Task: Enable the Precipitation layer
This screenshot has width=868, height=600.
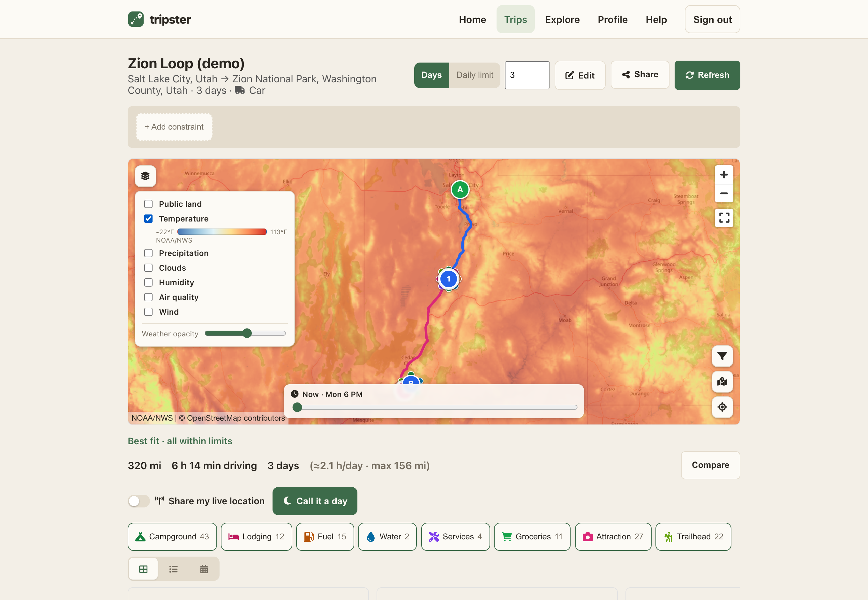Action: coord(148,253)
